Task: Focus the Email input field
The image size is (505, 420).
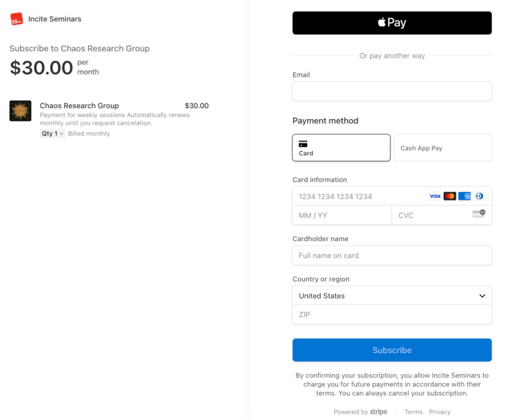Action: [392, 91]
